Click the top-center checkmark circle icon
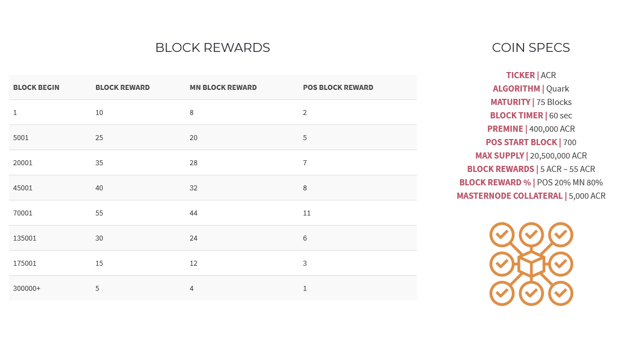This screenshot has height=364, width=637. point(531,234)
